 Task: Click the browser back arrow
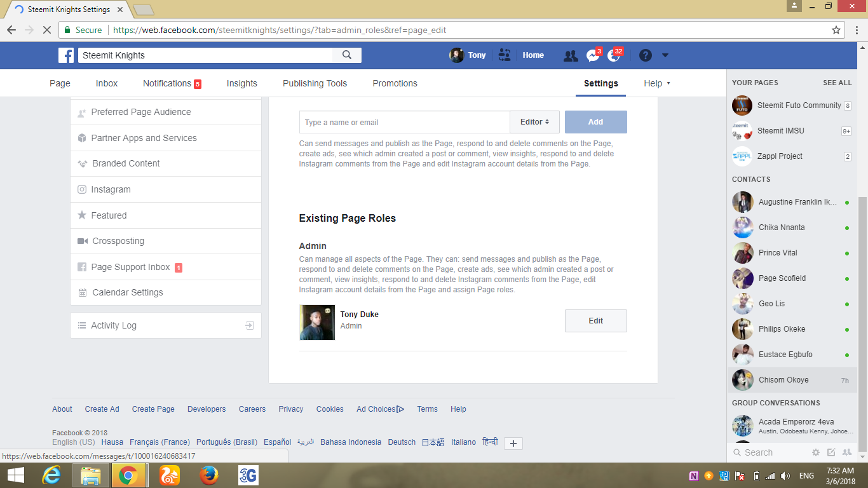point(11,30)
